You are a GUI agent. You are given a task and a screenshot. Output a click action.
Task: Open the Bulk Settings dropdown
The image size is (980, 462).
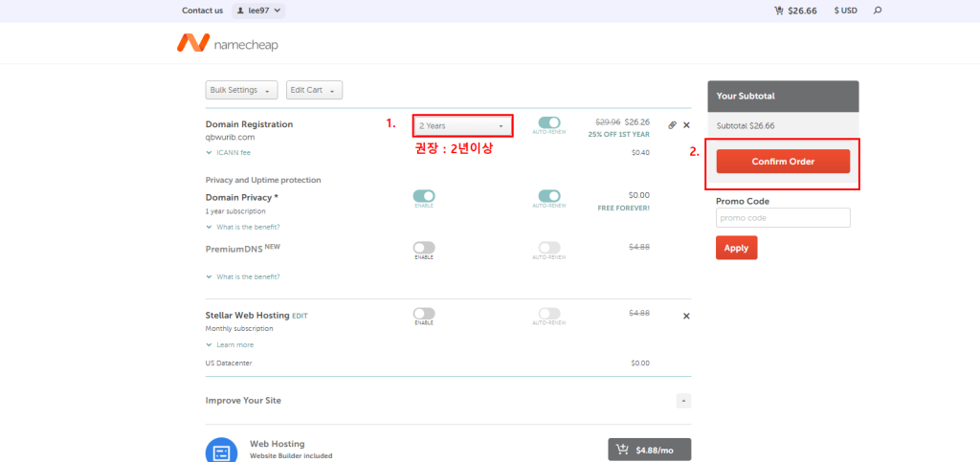[241, 90]
